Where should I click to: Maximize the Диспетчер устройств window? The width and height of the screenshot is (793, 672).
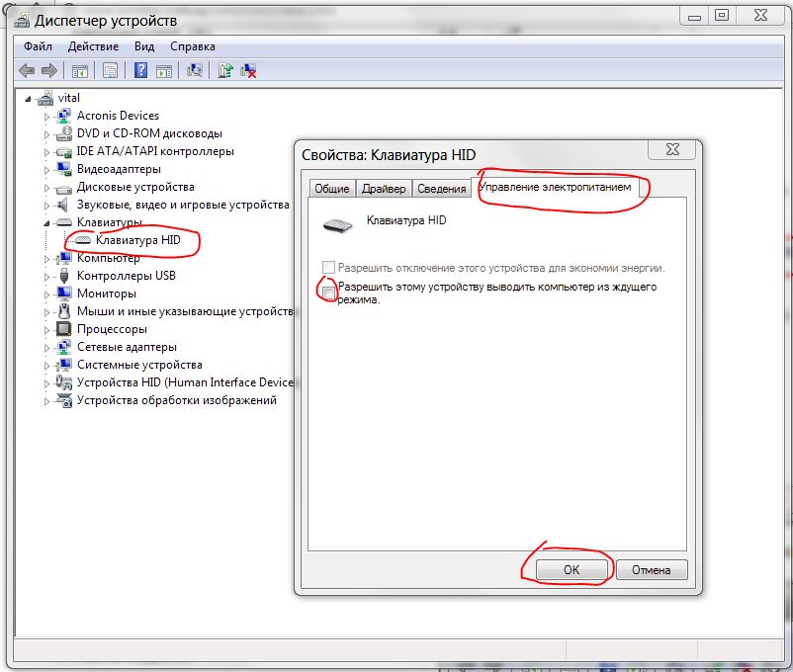[x=722, y=15]
